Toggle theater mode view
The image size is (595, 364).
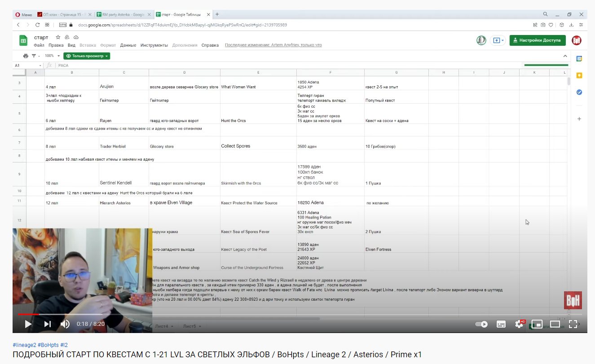pos(555,324)
